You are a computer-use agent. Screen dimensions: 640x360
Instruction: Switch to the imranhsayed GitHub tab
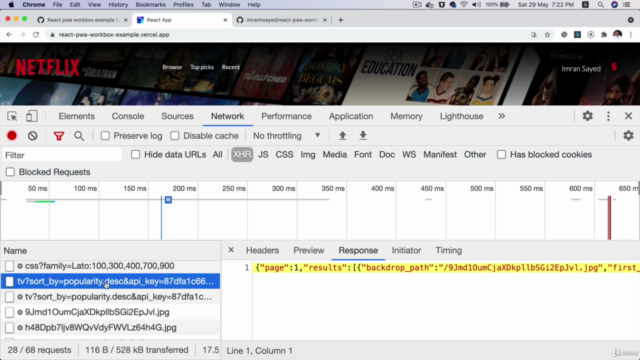[282, 20]
